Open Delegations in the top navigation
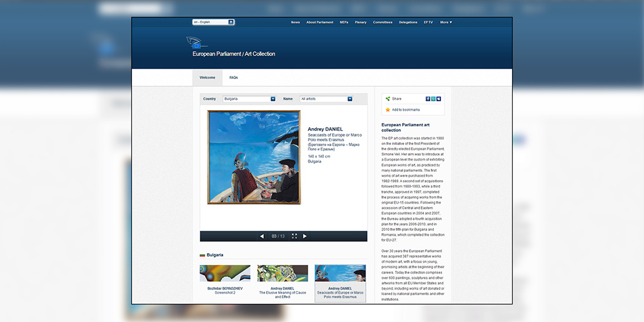The height and width of the screenshot is (322, 644). [x=408, y=22]
